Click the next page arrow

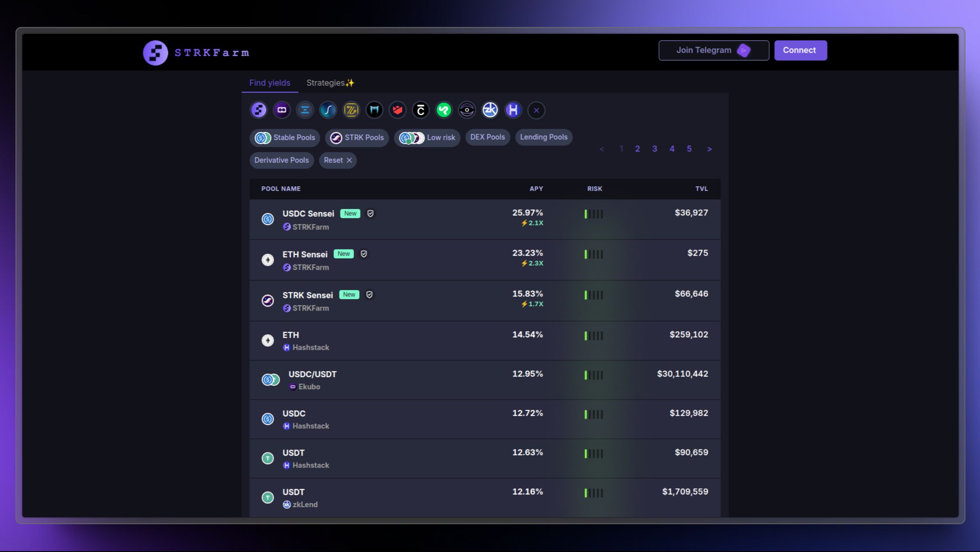[x=710, y=149]
